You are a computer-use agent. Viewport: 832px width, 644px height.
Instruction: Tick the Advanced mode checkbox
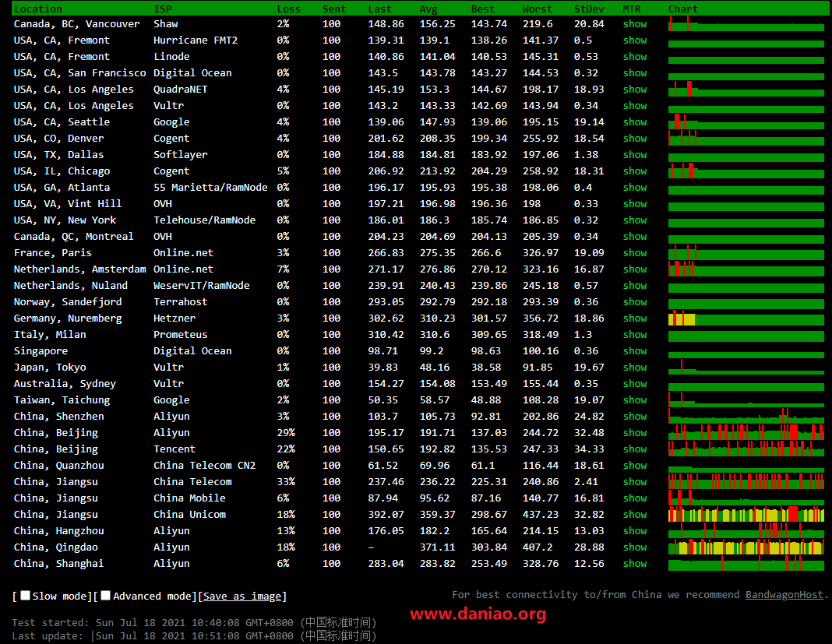point(106,596)
